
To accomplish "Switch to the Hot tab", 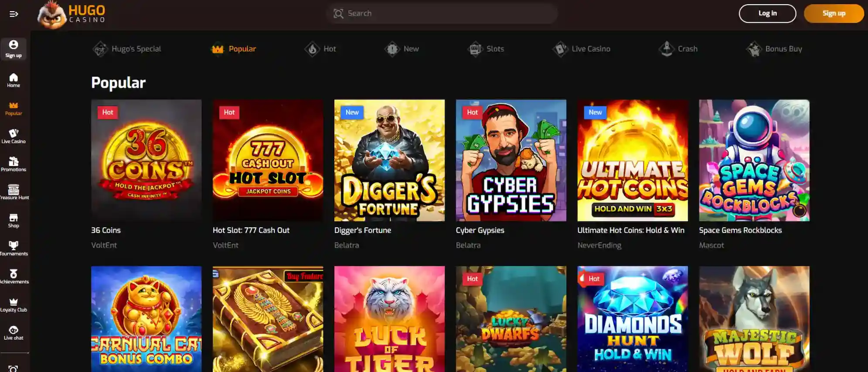I will click(320, 49).
